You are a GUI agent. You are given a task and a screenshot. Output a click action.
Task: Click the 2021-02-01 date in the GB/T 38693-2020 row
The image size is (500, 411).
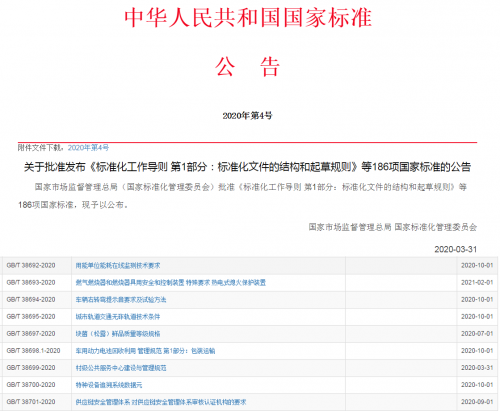tap(477, 282)
